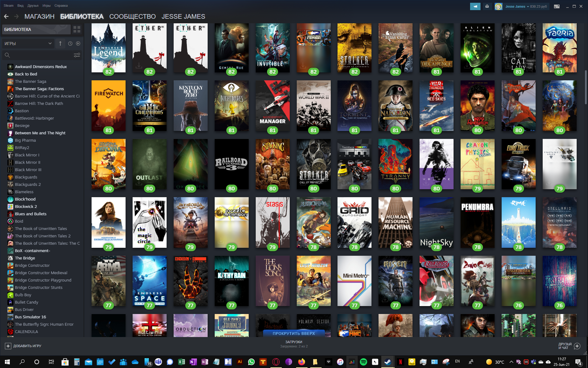Open ЗАГРУЗКИ downloads status
This screenshot has height=368, width=588.
tap(294, 344)
